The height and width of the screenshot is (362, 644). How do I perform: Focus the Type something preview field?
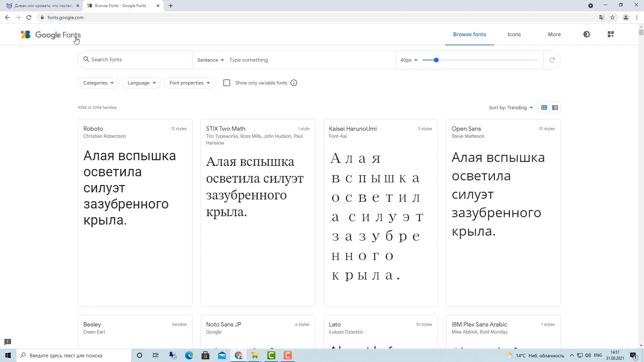click(x=310, y=60)
